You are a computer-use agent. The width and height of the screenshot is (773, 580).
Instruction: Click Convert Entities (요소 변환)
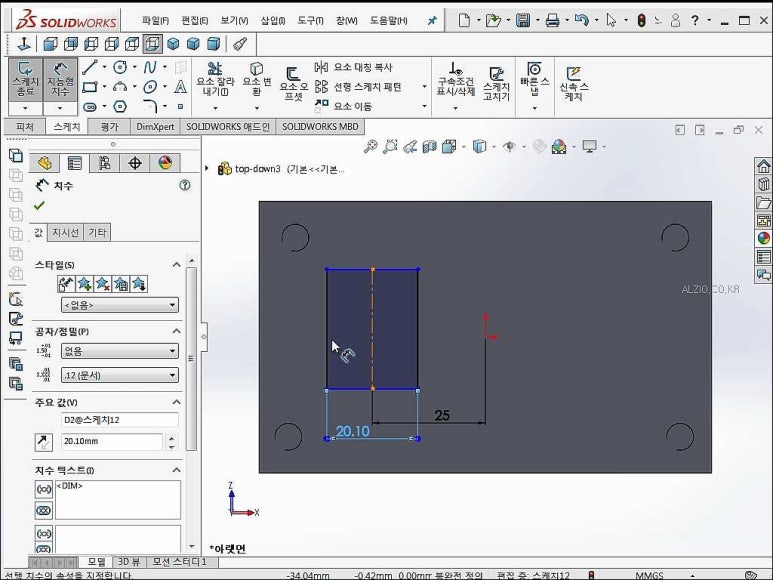257,79
